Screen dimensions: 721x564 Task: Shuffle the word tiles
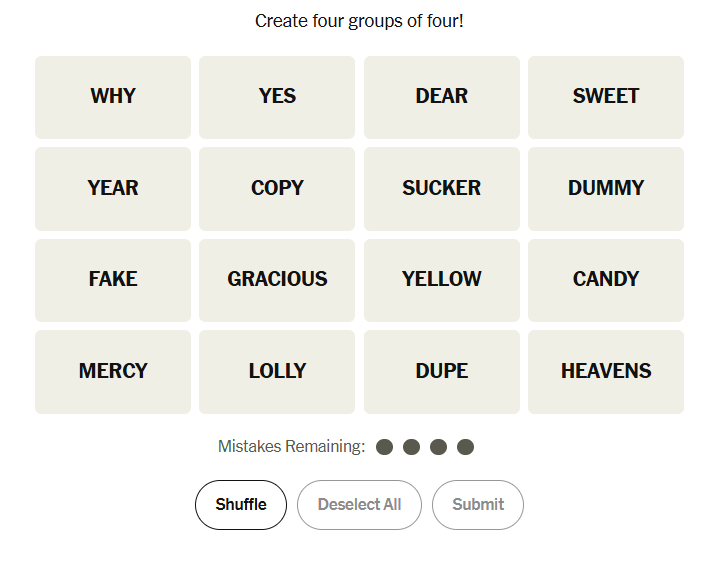pyautogui.click(x=241, y=505)
